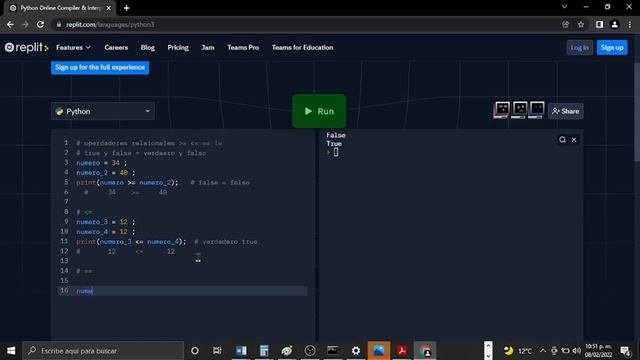Image resolution: width=640 pixels, height=360 pixels.
Task: Go to the Blog page
Action: (x=147, y=48)
